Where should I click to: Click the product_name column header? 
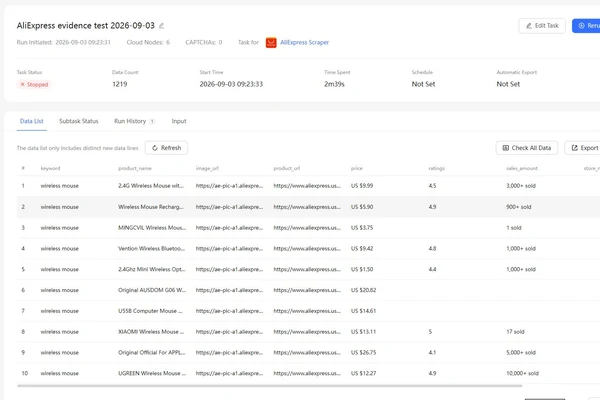click(135, 168)
